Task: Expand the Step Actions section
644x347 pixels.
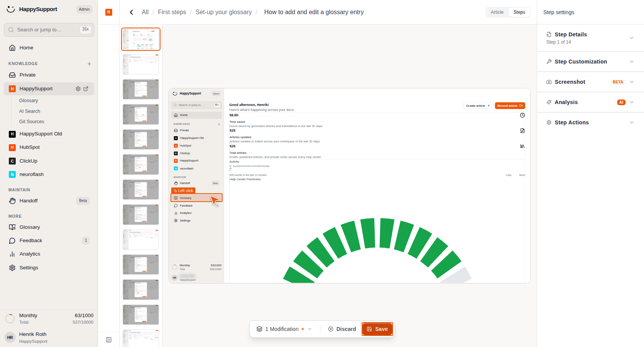Action: pos(632,122)
